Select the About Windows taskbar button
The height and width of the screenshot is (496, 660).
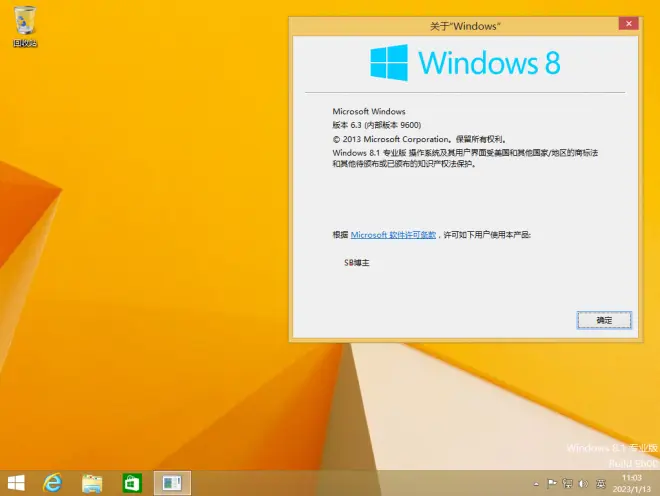[x=172, y=483]
